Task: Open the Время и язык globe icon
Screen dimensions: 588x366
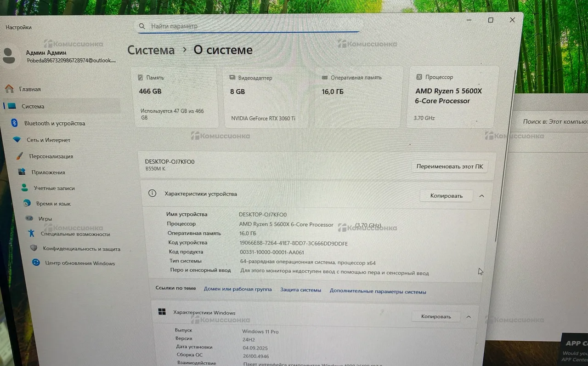Action: [27, 203]
